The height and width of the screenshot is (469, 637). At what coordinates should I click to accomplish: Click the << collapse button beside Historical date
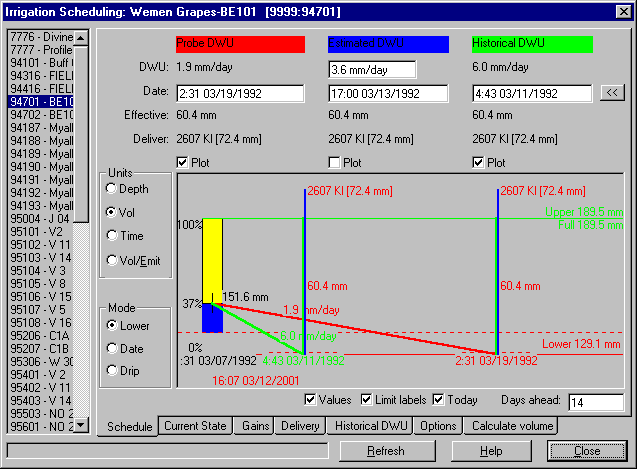(x=612, y=93)
